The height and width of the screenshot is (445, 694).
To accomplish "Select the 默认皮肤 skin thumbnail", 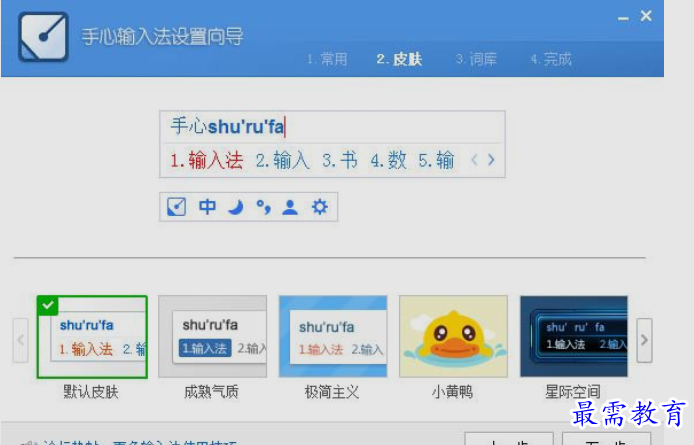I will click(x=92, y=337).
